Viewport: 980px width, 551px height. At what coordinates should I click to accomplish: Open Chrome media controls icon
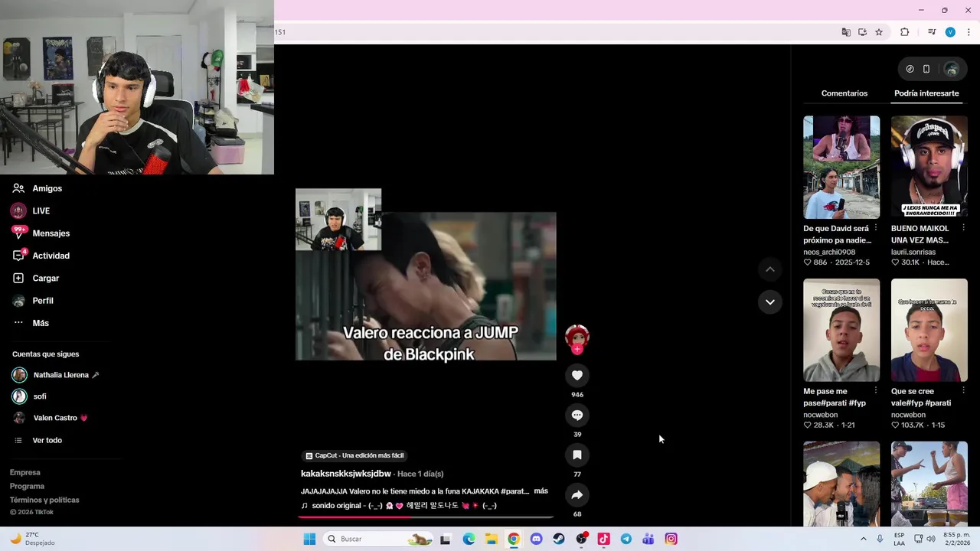tap(932, 32)
